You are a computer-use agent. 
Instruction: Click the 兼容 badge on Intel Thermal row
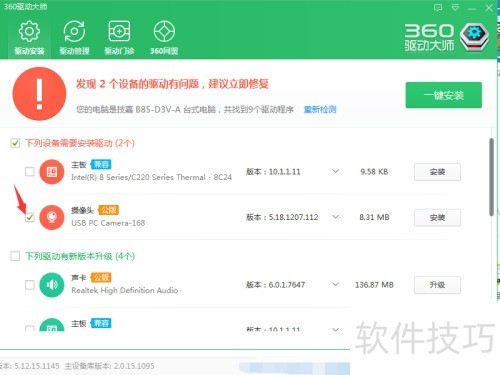click(101, 164)
